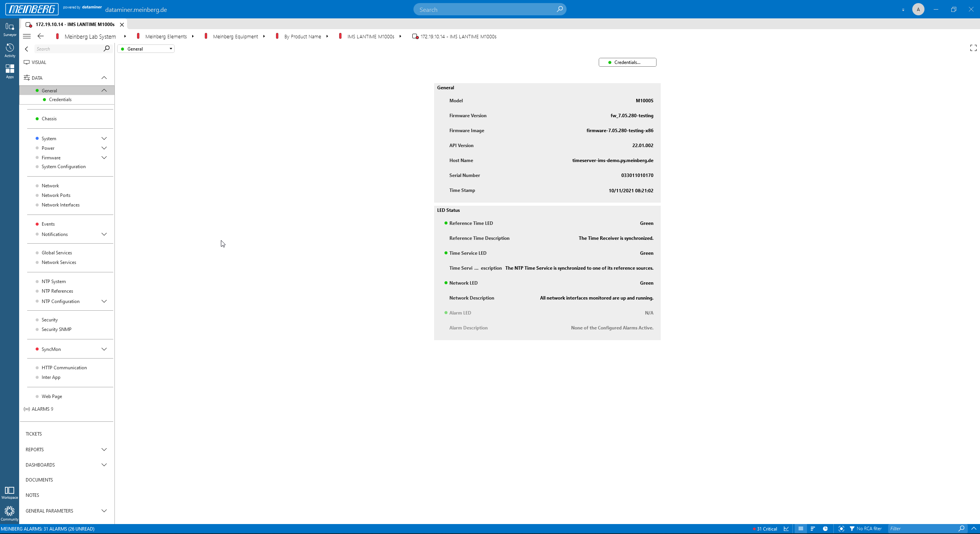Click the Meinberg logo
The width and height of the screenshot is (980, 534).
pos(32,9)
